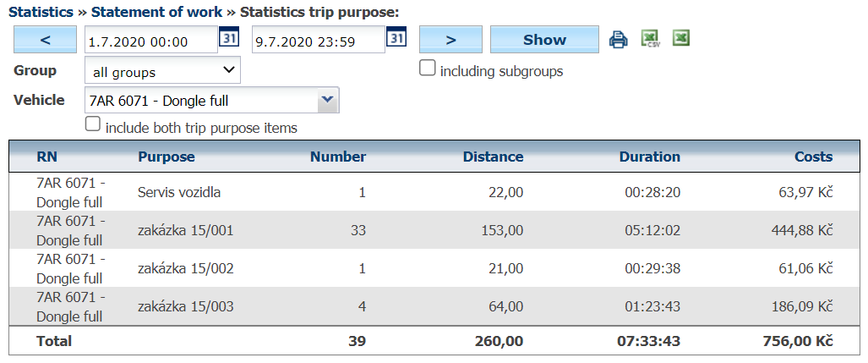Tick include both trip purpose items

93,125
